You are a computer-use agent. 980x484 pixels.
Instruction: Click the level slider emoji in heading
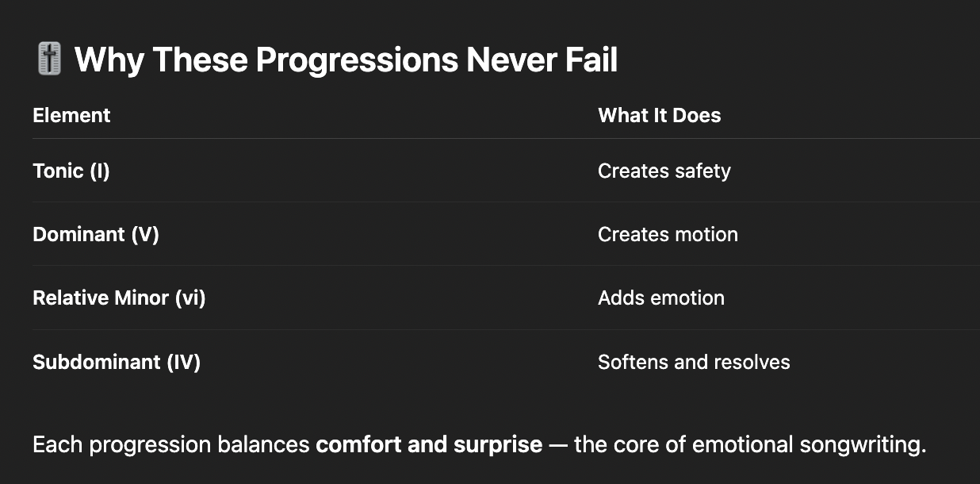tap(49, 60)
